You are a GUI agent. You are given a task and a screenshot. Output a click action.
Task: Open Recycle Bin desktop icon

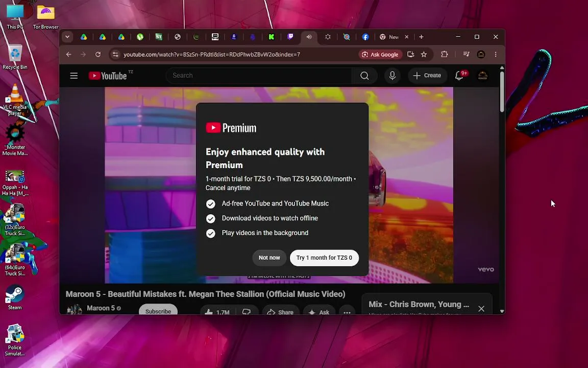pos(15,57)
